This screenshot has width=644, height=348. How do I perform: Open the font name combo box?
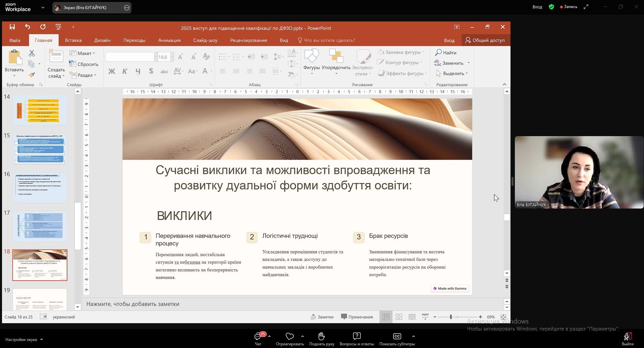point(131,57)
